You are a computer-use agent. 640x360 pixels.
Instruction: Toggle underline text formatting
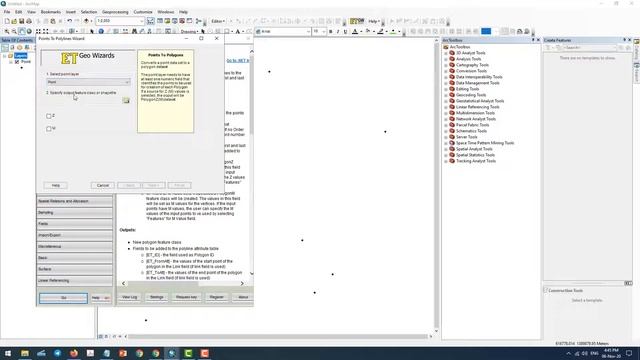click(x=345, y=31)
